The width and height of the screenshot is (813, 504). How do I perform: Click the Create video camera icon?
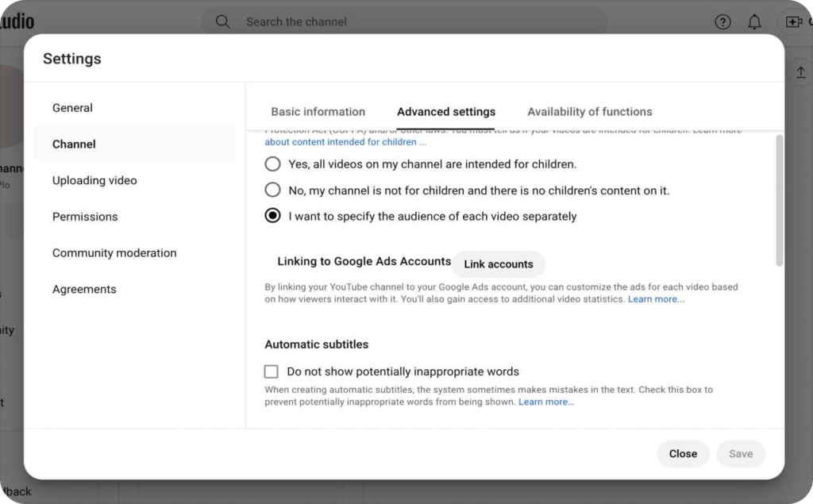click(794, 22)
